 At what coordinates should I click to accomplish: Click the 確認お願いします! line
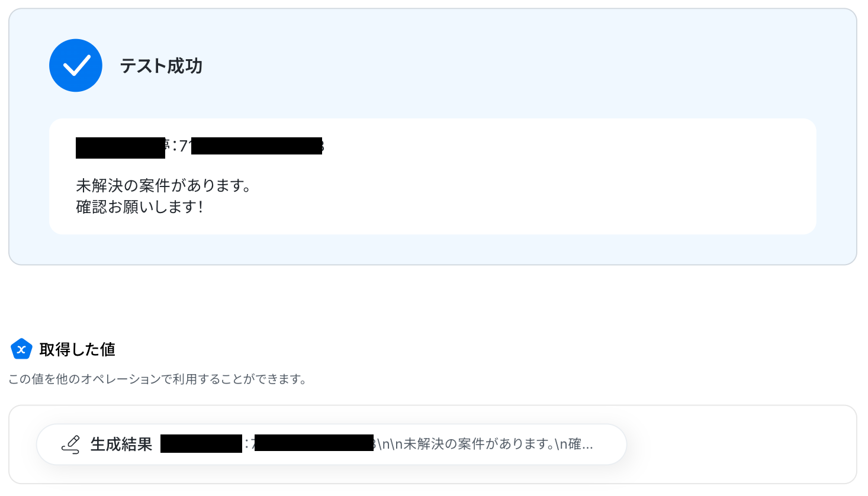point(140,207)
